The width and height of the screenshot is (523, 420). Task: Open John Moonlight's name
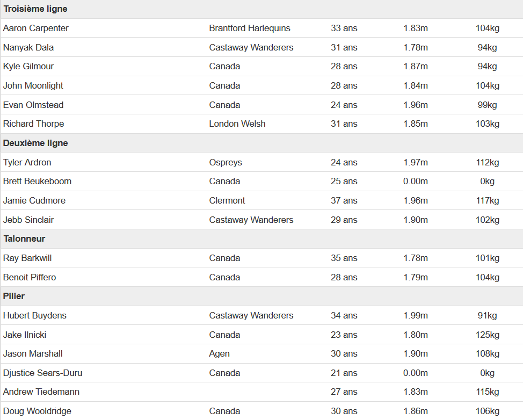(x=33, y=86)
